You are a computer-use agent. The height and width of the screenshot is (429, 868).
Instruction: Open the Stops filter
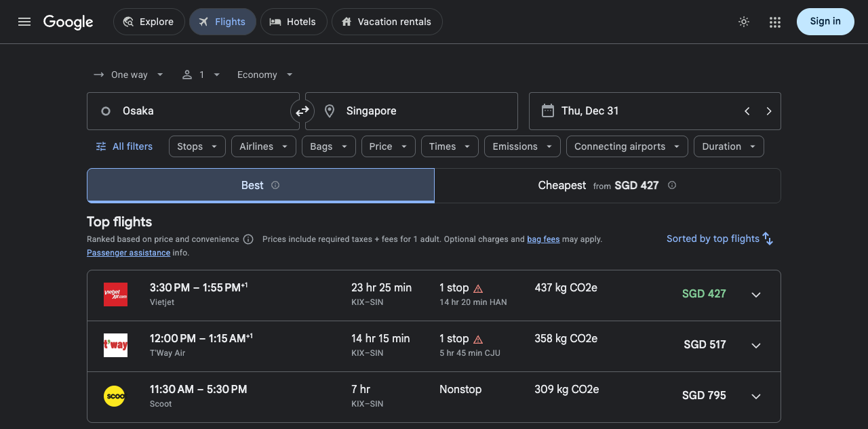pyautogui.click(x=197, y=146)
